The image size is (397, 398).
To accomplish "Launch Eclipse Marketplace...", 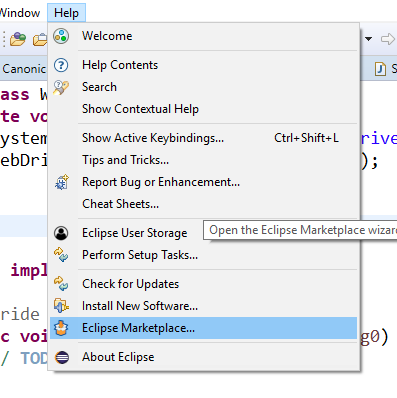I will tap(203, 328).
